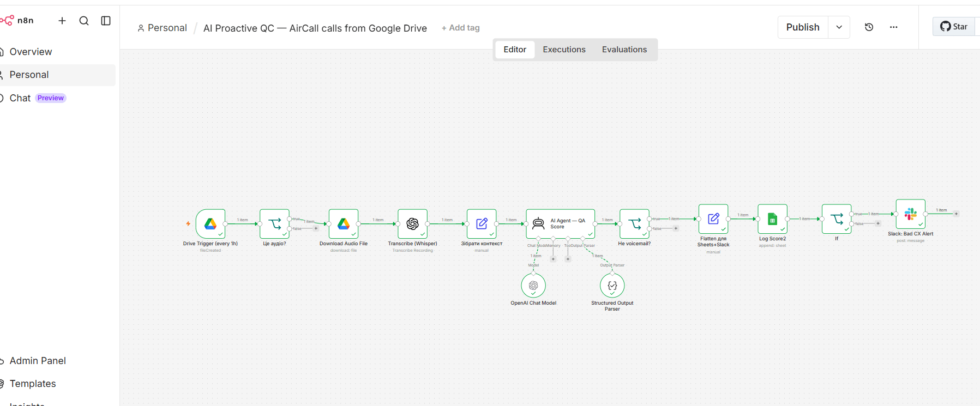
Task: Click the workflow title to rename it
Action: pos(315,28)
